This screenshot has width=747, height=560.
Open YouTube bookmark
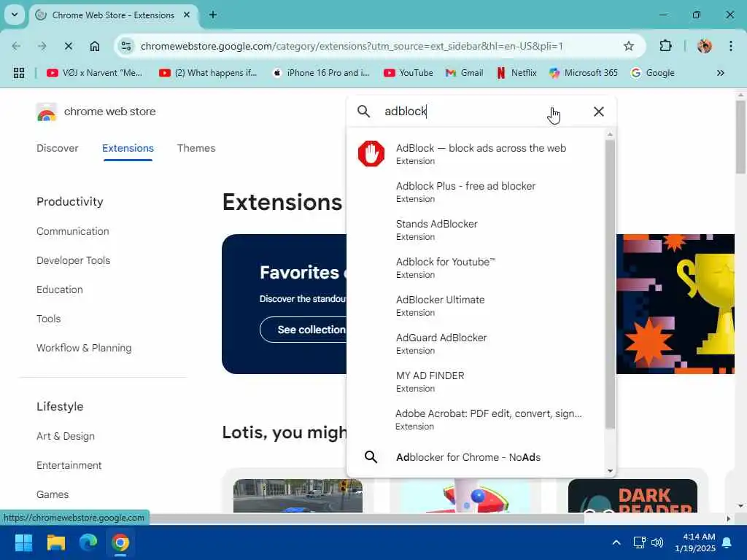point(409,73)
